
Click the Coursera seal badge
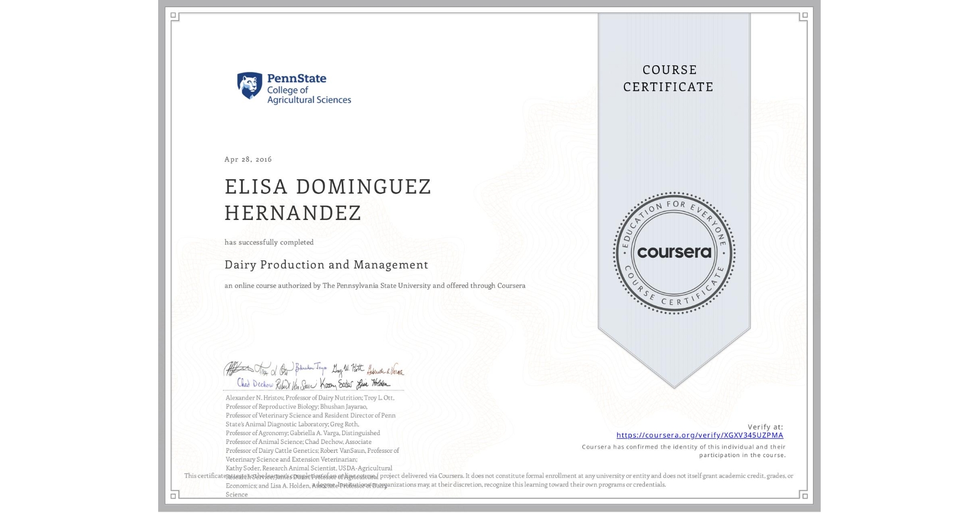[x=674, y=253]
